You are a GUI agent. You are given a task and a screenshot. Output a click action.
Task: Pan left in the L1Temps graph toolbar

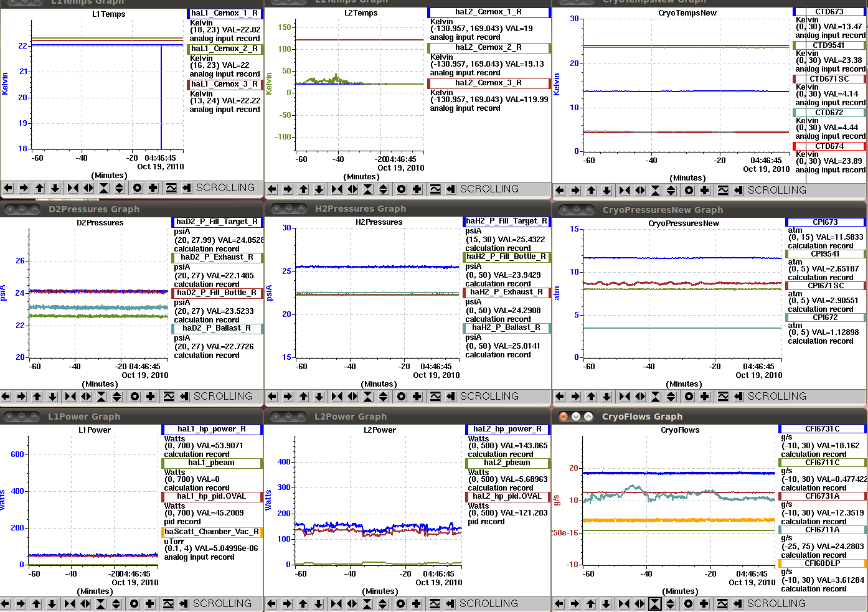[8, 188]
